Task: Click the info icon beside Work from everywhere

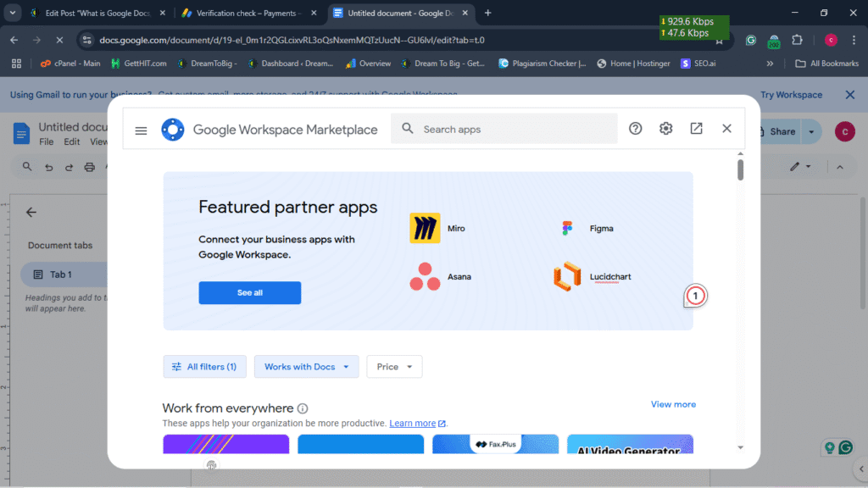Action: (303, 409)
